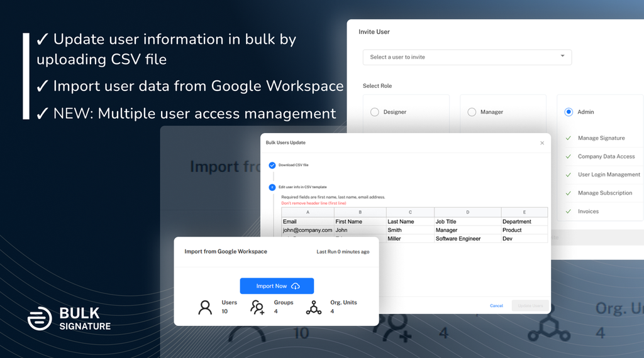The image size is (644, 358).
Task: Click the Manage Subscription permission label
Action: (605, 193)
